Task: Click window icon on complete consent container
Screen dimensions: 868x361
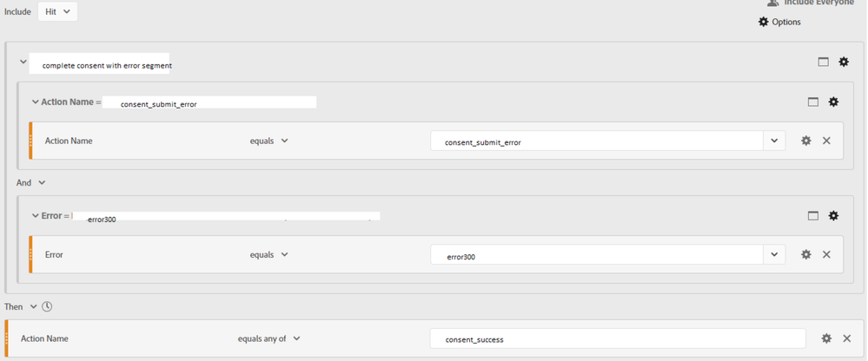Action: [824, 62]
